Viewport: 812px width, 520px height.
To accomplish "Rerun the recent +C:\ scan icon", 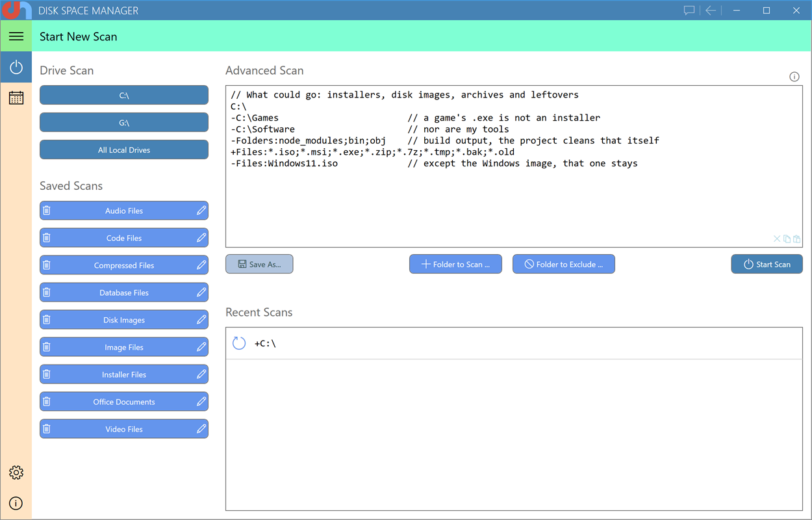I will [x=239, y=343].
